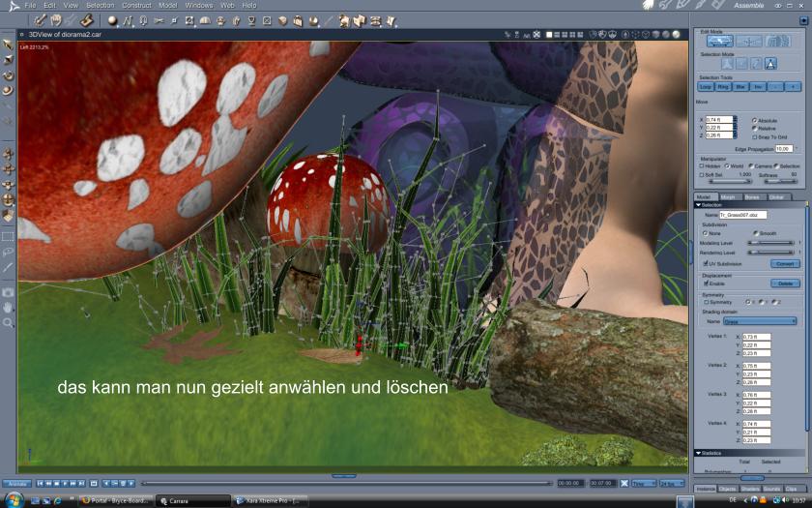The width and height of the screenshot is (812, 508).
Task: Click the stamp-like tool icon in top toolbar
Action: point(86,20)
